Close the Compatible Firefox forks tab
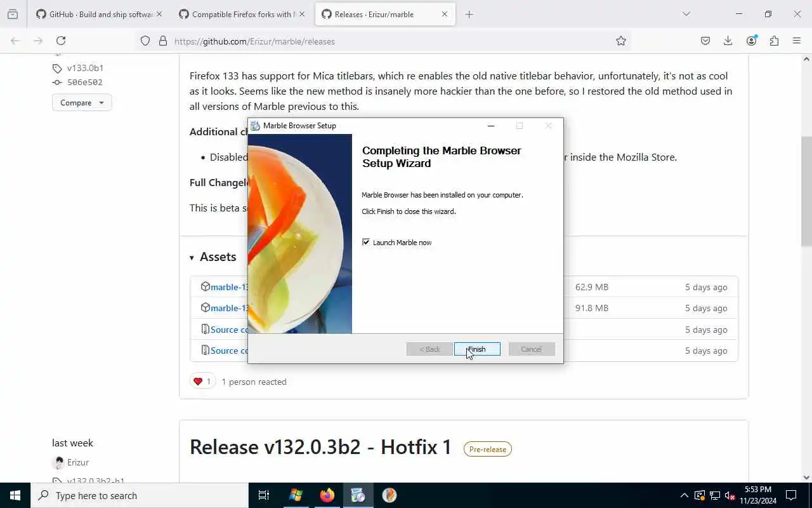The width and height of the screenshot is (812, 508). click(x=302, y=14)
